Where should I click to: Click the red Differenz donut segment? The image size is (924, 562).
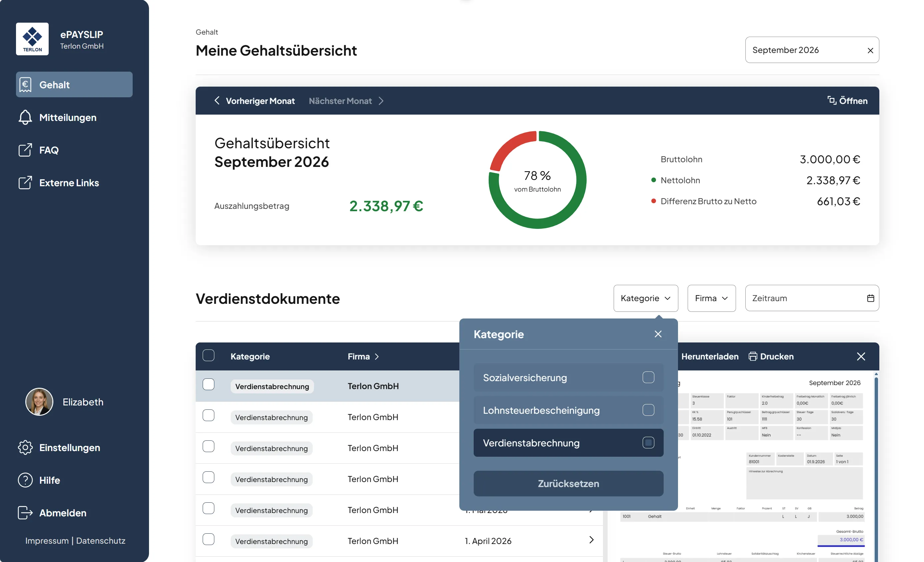511,147
